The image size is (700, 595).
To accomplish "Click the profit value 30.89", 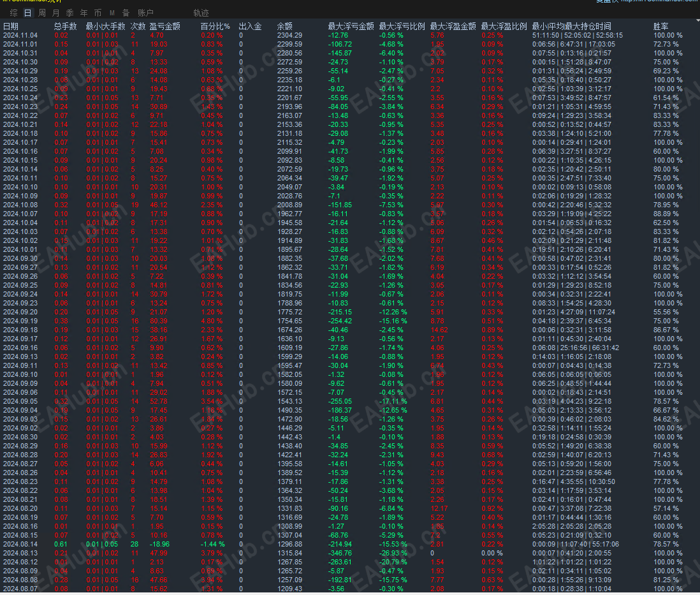I will (159, 107).
